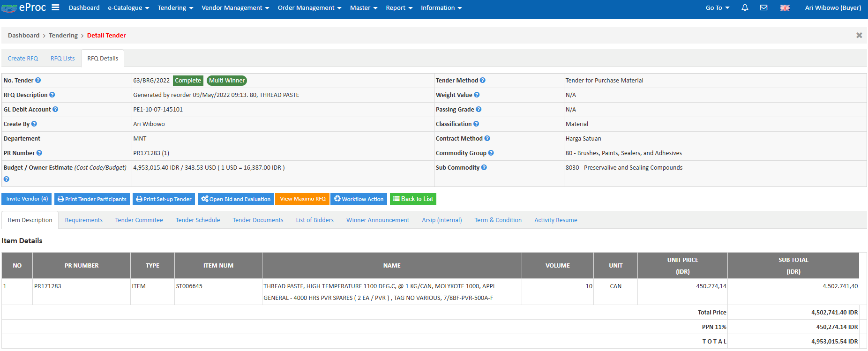Click View Maximo RFQ button

[303, 199]
